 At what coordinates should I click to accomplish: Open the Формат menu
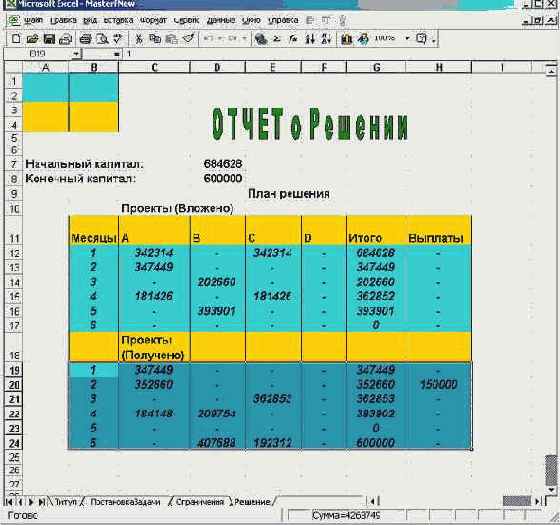[x=153, y=20]
